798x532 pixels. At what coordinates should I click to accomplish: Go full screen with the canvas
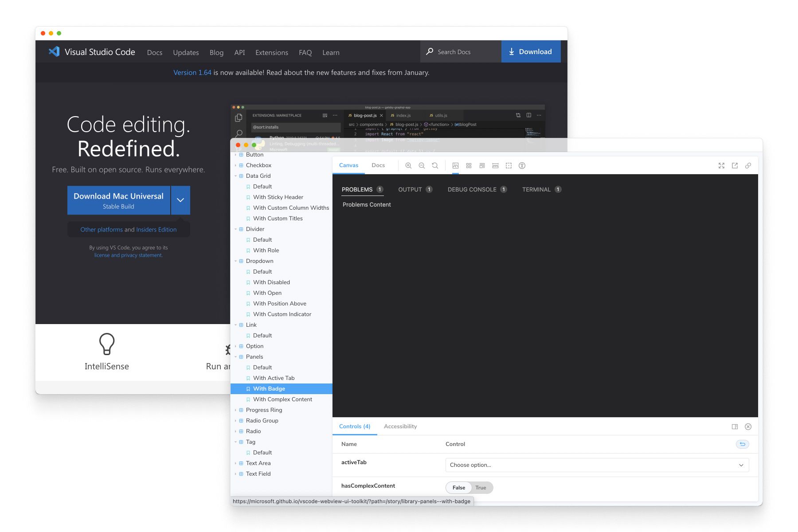click(x=721, y=165)
